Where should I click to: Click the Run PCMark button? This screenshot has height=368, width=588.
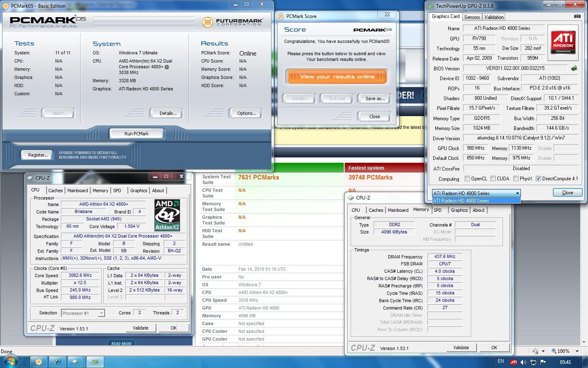[x=136, y=134]
